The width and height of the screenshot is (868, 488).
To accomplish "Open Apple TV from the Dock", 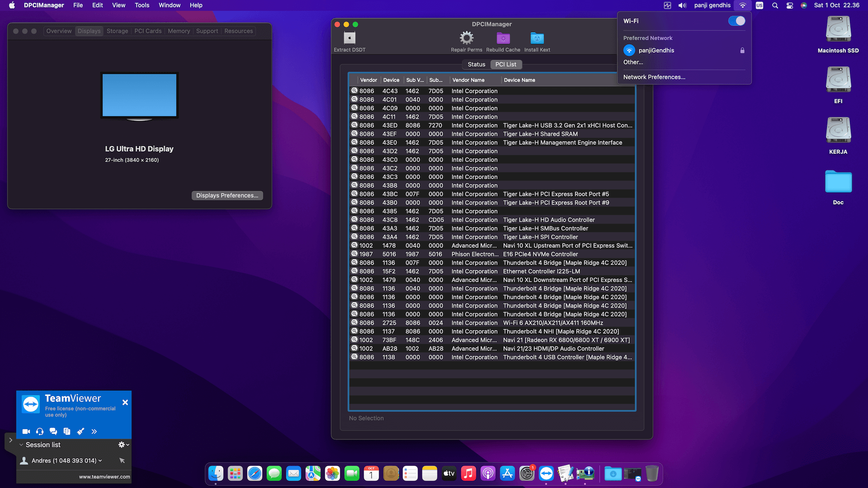I will 449,474.
